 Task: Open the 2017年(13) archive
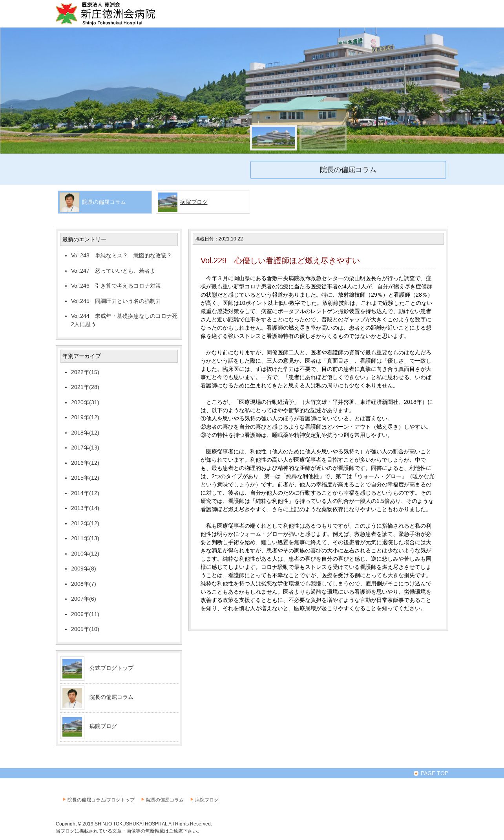click(85, 448)
